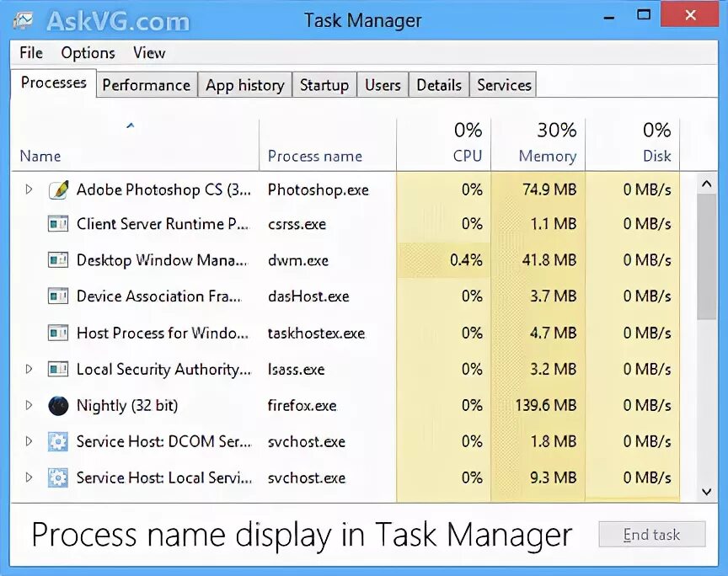Click the Nightly Firefox globe icon
The width and height of the screenshot is (728, 576).
(x=58, y=406)
